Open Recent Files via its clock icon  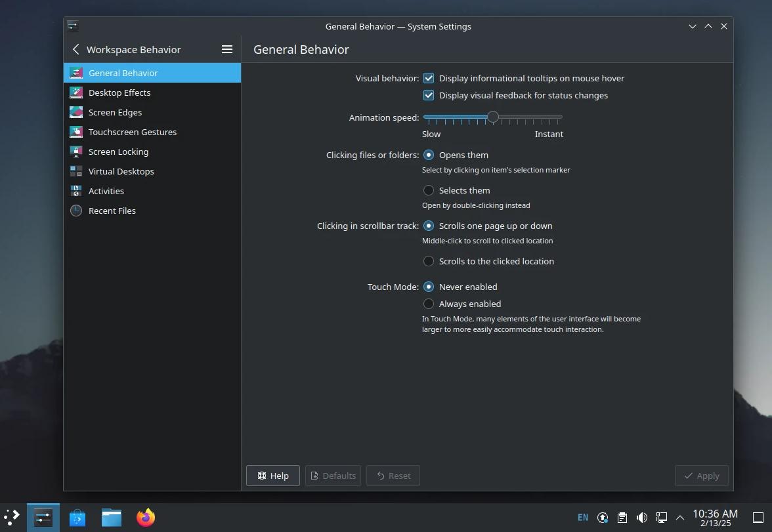pos(77,211)
